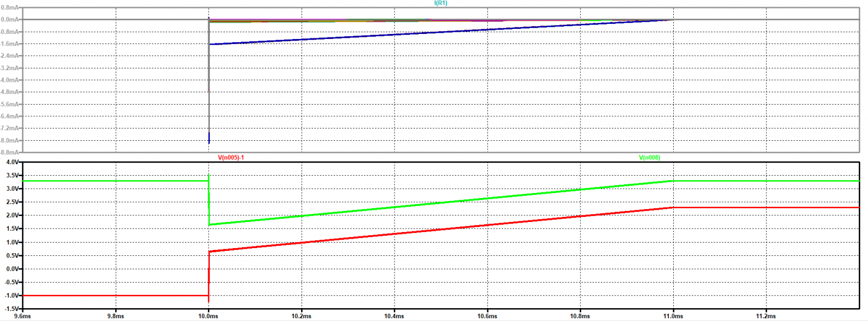Click the -5.6mA axis tick label

tap(10, 104)
